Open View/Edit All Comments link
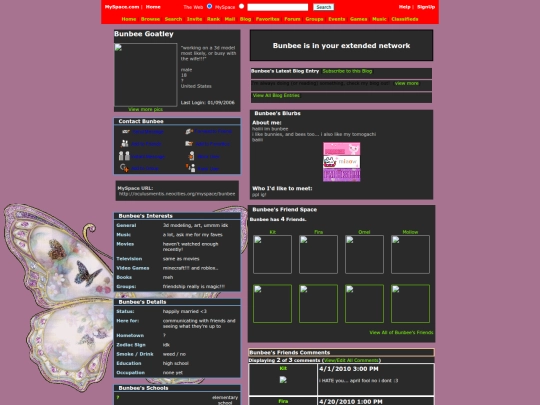 click(x=351, y=360)
